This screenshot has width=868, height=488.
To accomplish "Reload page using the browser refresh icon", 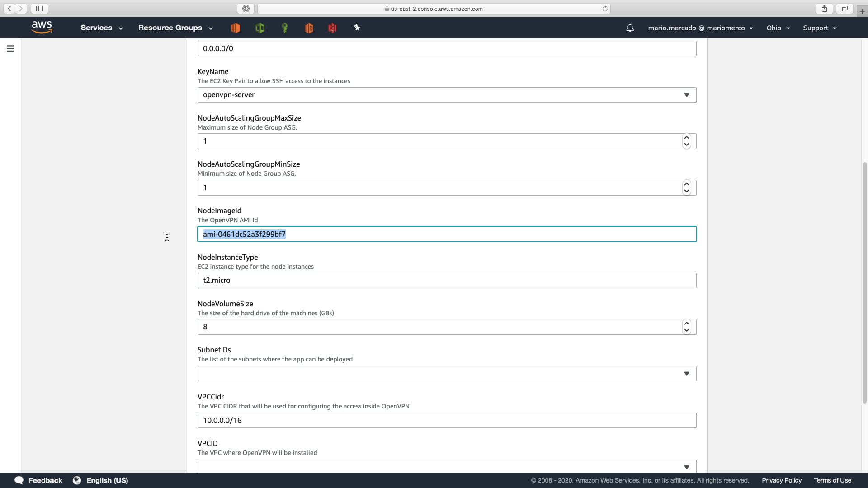I will [x=604, y=9].
